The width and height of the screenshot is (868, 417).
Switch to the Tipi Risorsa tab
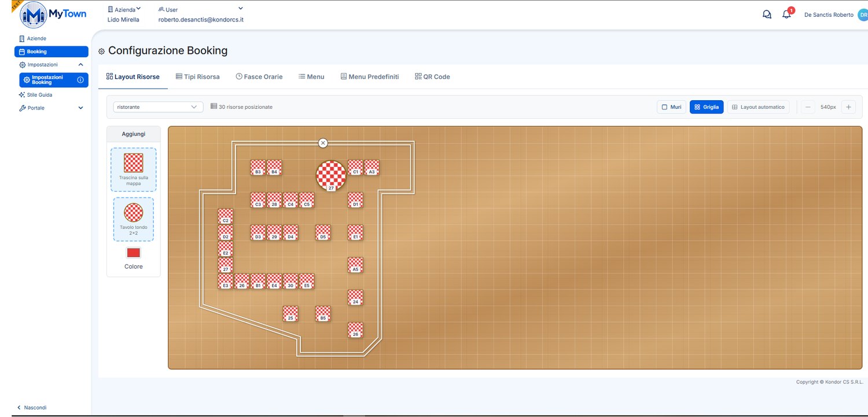(198, 76)
